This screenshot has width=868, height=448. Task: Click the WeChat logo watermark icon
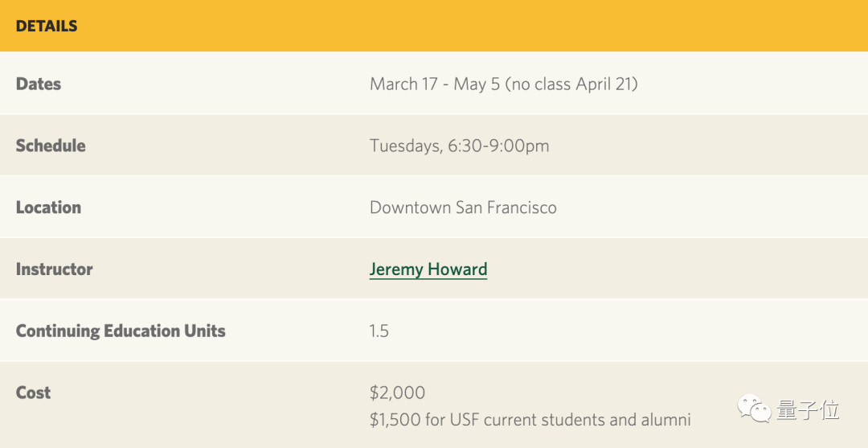(754, 409)
